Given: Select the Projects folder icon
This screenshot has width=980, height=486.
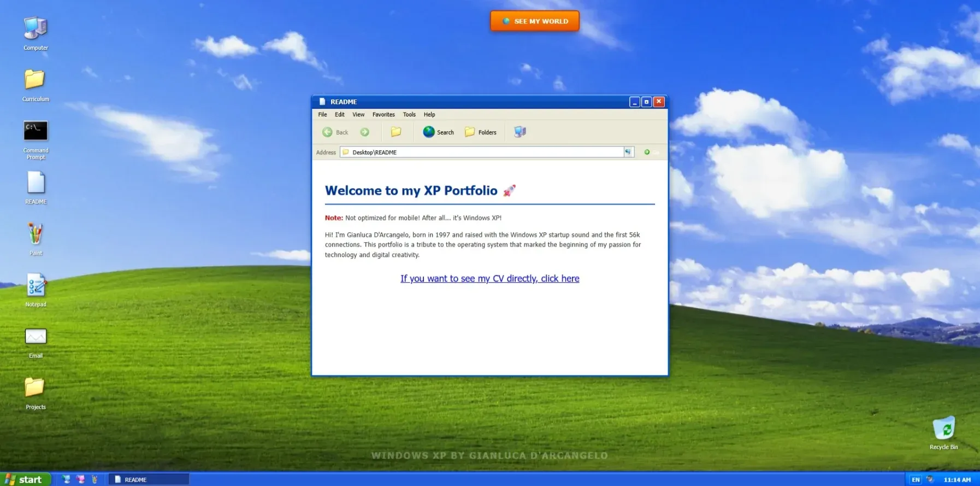Looking at the screenshot, I should tap(36, 393).
